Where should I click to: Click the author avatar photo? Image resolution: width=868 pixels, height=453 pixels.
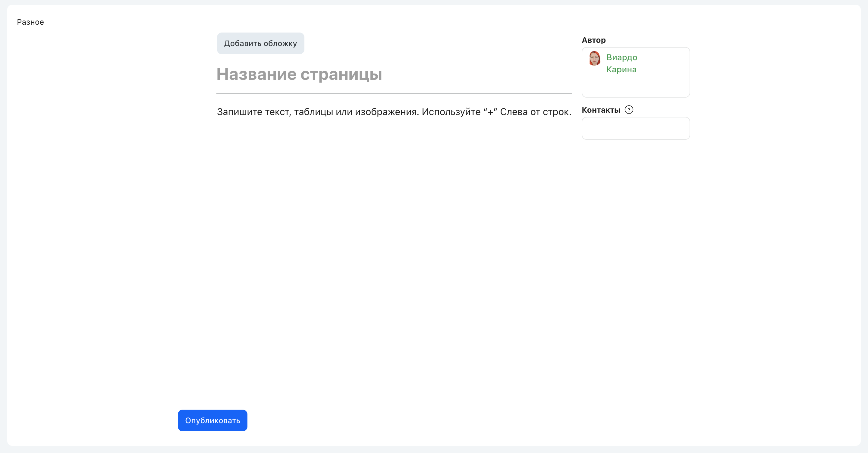click(x=594, y=58)
